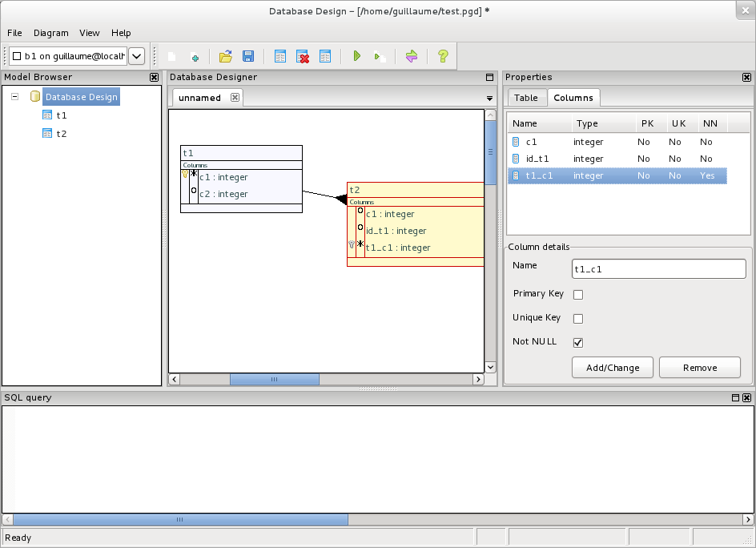Check the Unique Key checkbox

coord(578,318)
